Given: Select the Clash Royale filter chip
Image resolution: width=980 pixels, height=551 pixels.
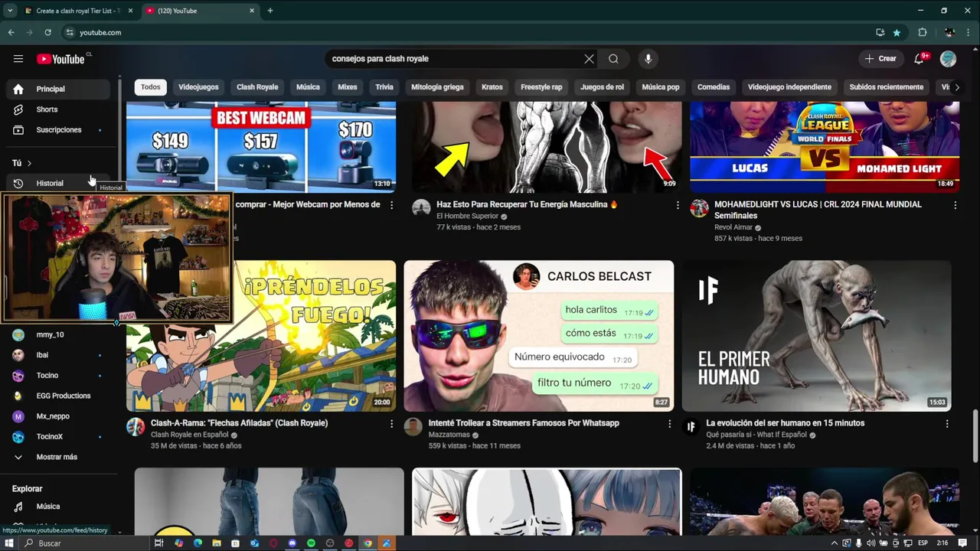Looking at the screenshot, I should point(257,87).
